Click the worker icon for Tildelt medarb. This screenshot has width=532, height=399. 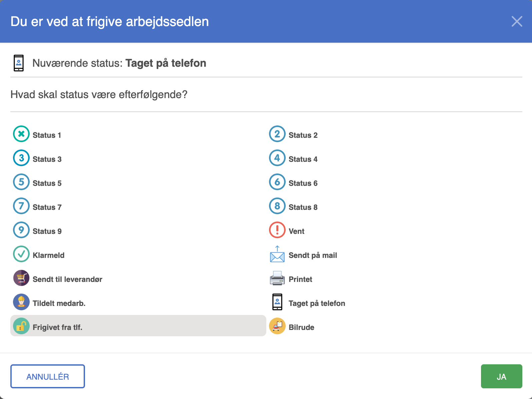point(21,302)
